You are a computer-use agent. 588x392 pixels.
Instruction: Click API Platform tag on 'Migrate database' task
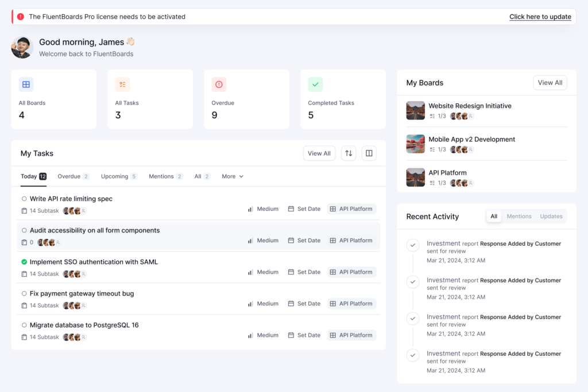[351, 335]
